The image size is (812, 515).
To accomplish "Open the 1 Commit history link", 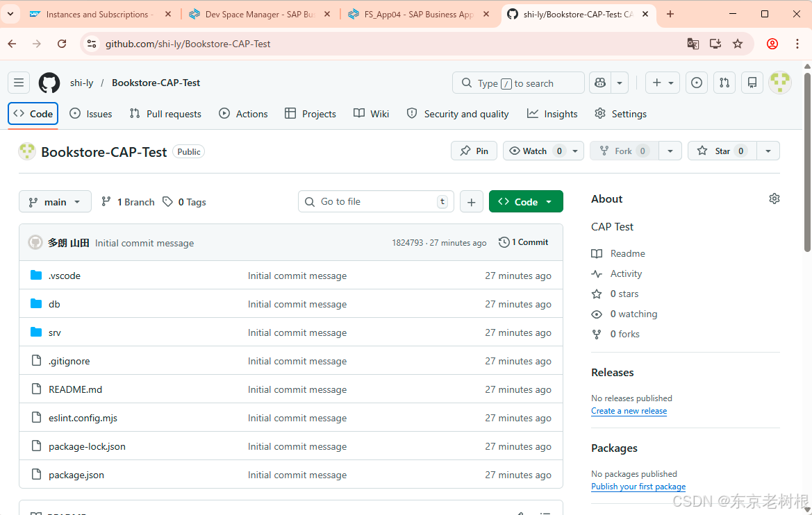I will [x=524, y=242].
